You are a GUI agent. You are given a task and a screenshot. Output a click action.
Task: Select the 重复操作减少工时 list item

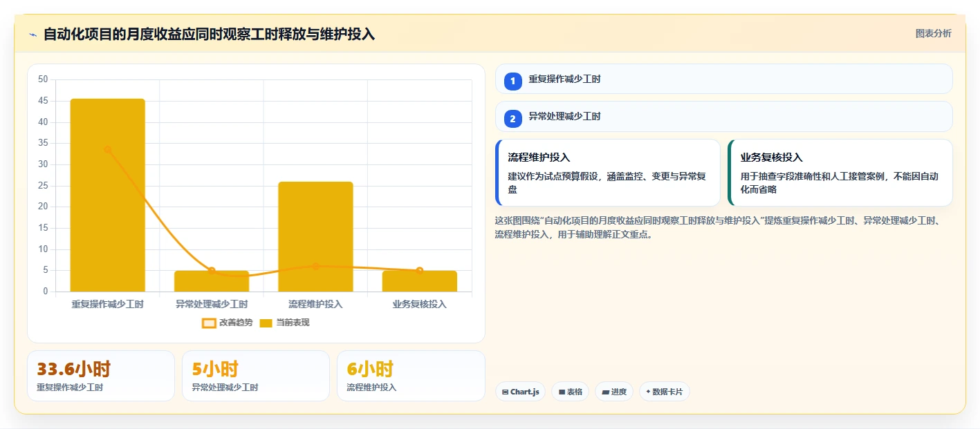[724, 79]
